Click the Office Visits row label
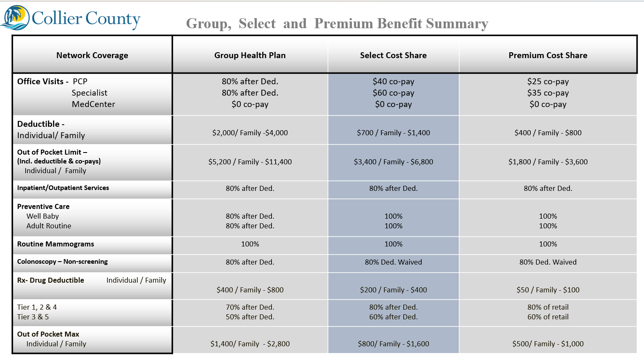644x364 pixels. (x=41, y=81)
